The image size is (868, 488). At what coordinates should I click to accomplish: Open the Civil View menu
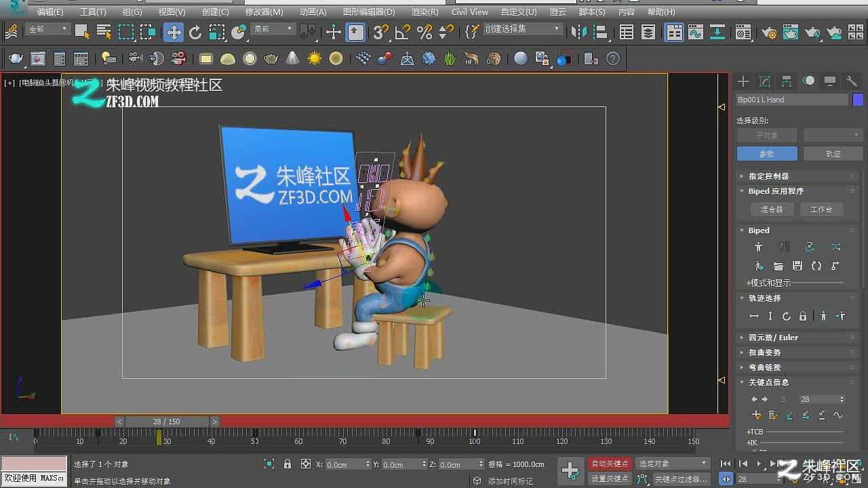[x=469, y=12]
